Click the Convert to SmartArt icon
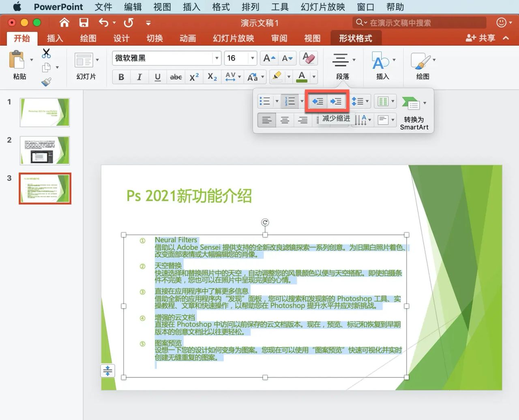 point(411,103)
